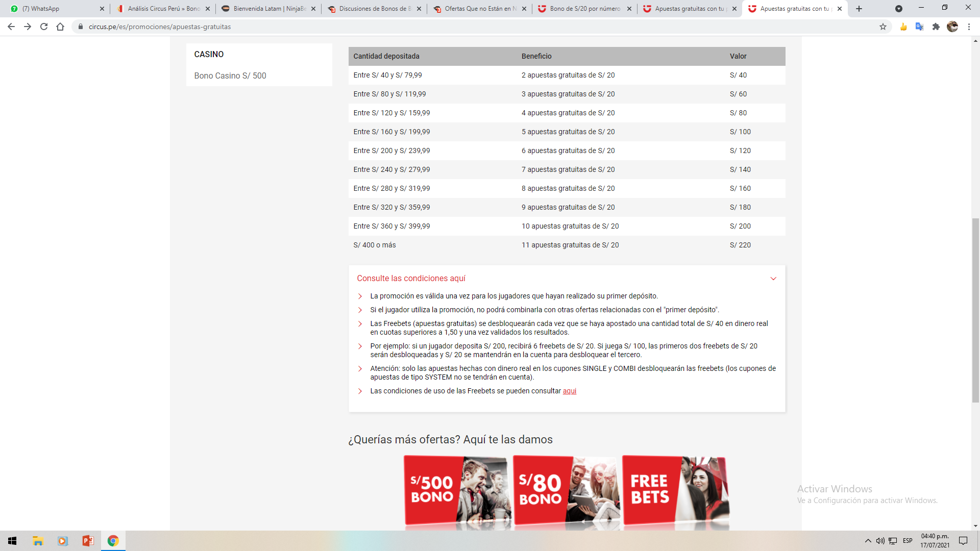
Task: Open Chrome's three-dot menu
Action: 969,27
